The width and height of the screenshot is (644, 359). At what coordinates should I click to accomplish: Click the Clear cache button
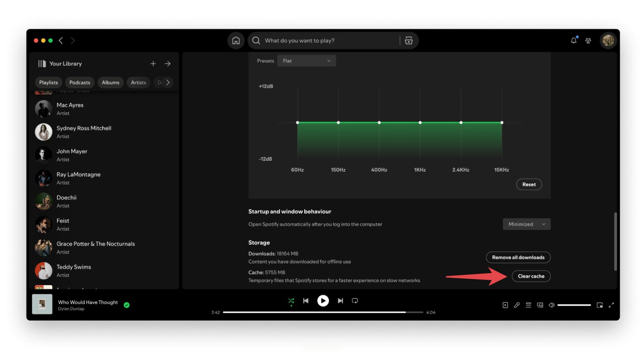coord(531,276)
